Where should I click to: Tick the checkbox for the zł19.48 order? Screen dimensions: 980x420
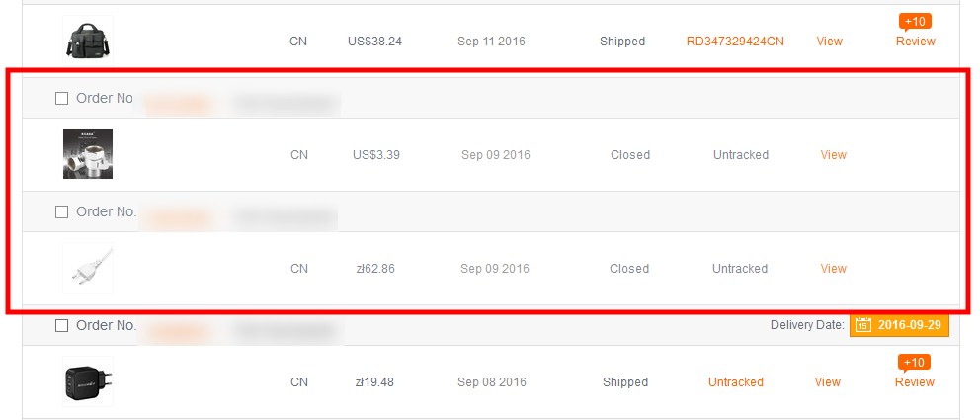(61, 326)
